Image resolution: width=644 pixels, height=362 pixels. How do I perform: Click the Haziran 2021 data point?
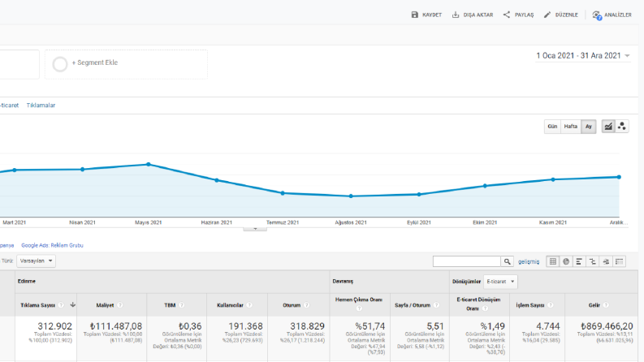pyautogui.click(x=217, y=180)
